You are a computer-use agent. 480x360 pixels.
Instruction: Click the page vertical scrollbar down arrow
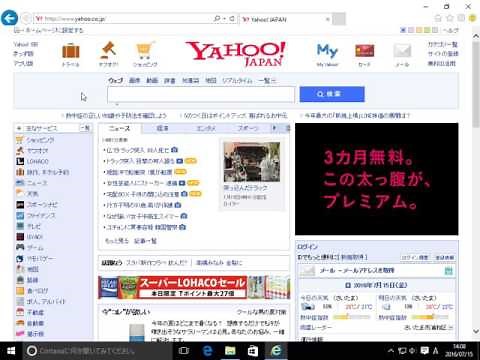[476, 331]
